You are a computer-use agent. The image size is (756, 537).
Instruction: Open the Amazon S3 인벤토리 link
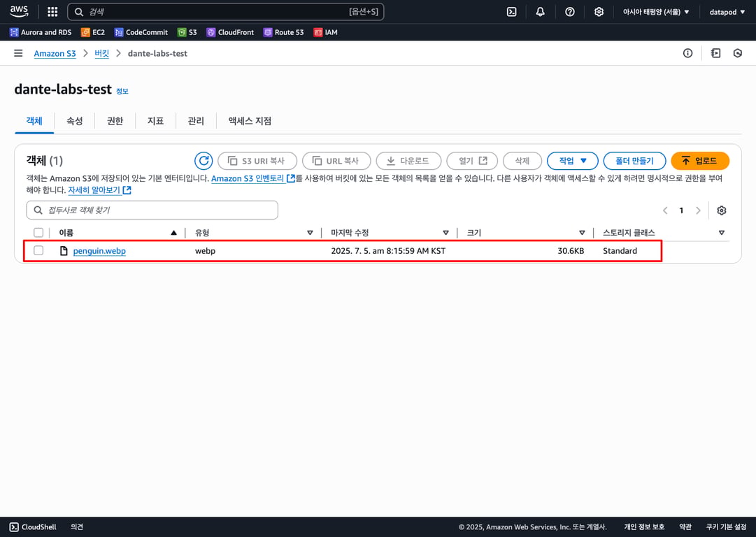point(252,178)
